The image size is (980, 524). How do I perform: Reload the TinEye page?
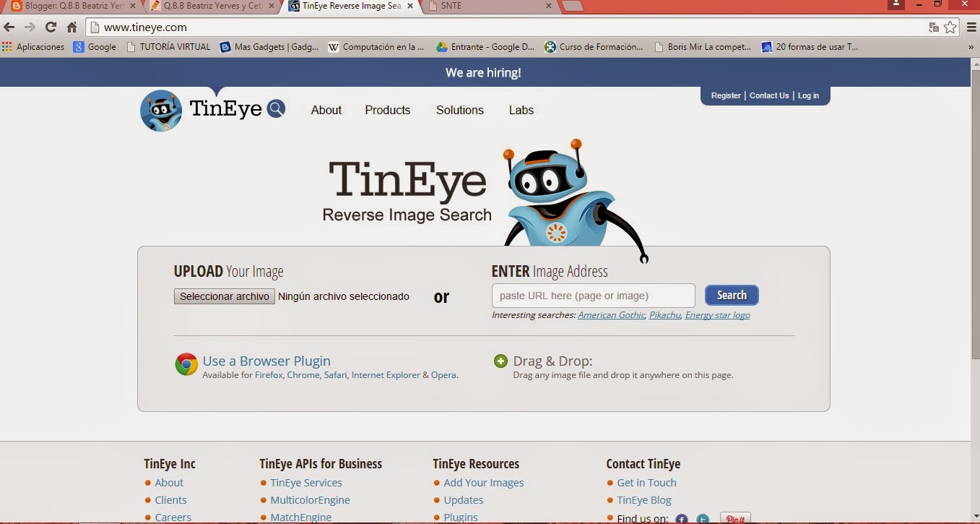click(51, 27)
